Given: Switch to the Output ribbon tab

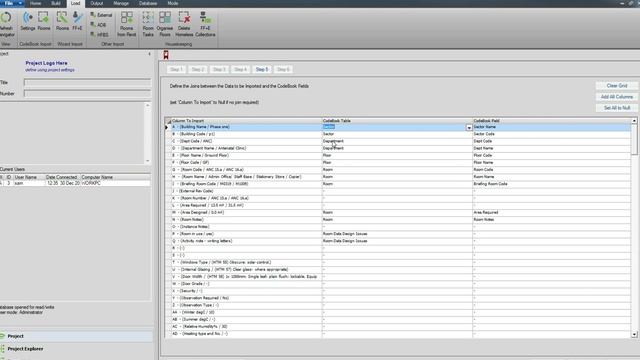Looking at the screenshot, I should 97,3.
